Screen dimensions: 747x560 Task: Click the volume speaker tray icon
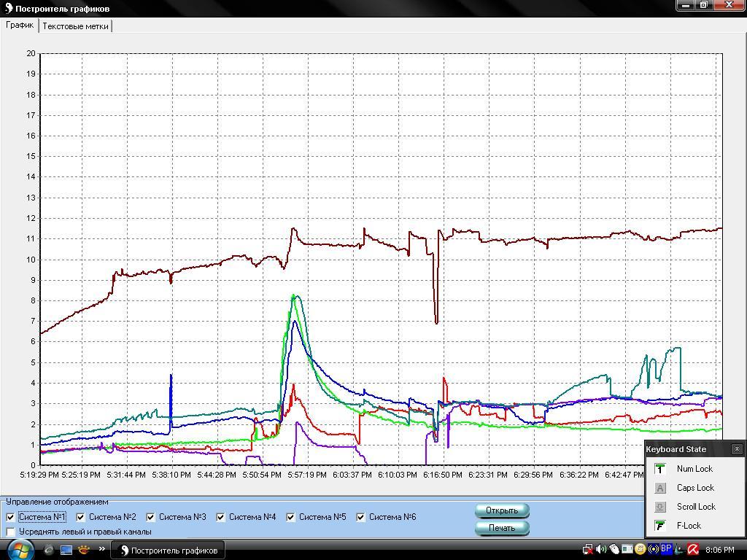[x=600, y=550]
